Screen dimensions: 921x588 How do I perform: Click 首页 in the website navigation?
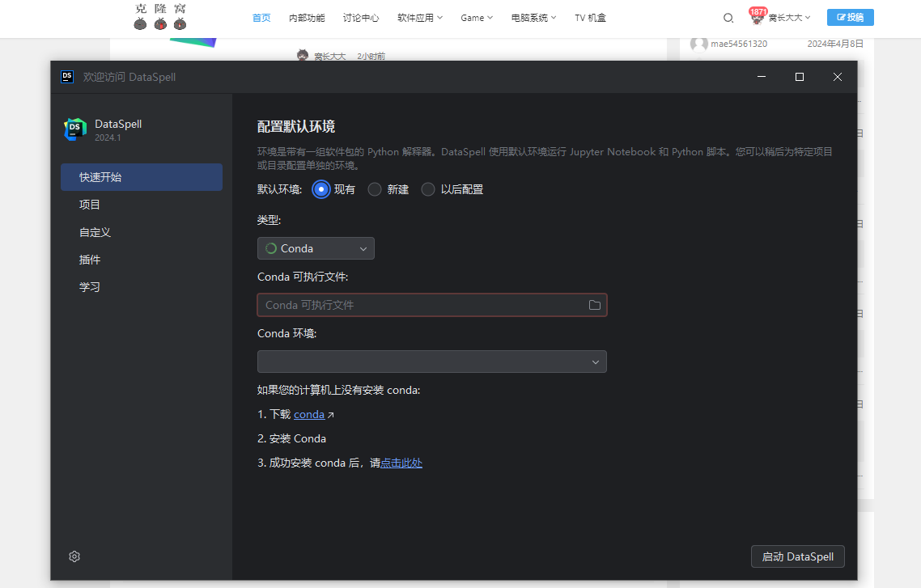tap(261, 18)
